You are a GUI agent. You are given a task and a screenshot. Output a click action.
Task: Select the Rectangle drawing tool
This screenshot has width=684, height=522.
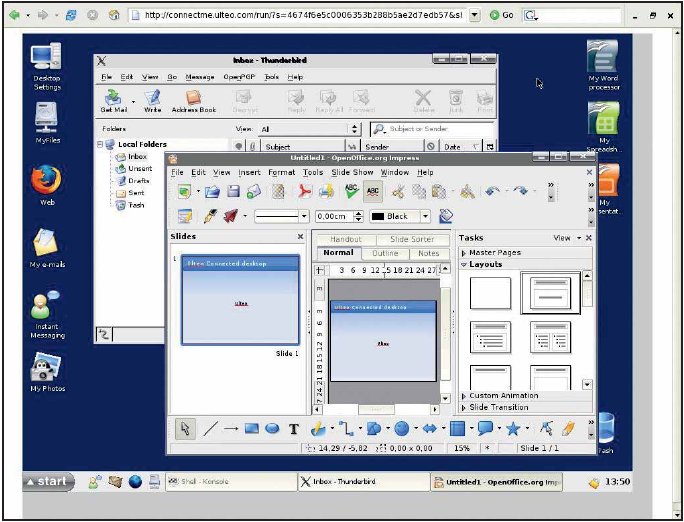coord(252,429)
